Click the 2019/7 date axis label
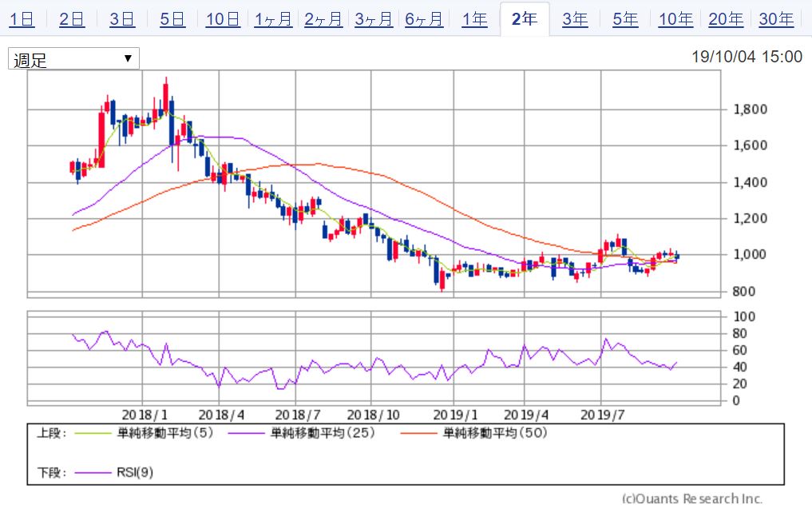Image resolution: width=812 pixels, height=517 pixels. point(603,415)
